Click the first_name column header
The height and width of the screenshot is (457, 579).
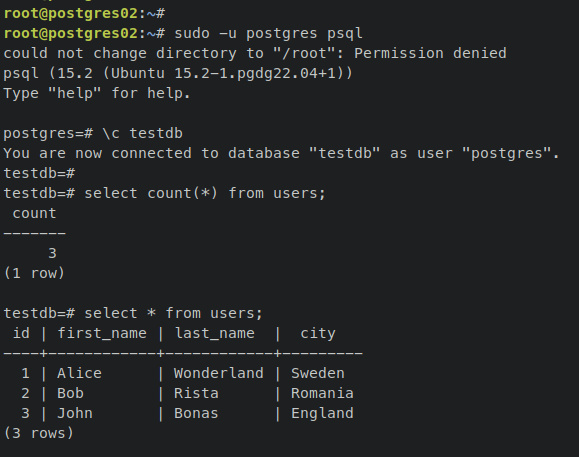pyautogui.click(x=102, y=333)
